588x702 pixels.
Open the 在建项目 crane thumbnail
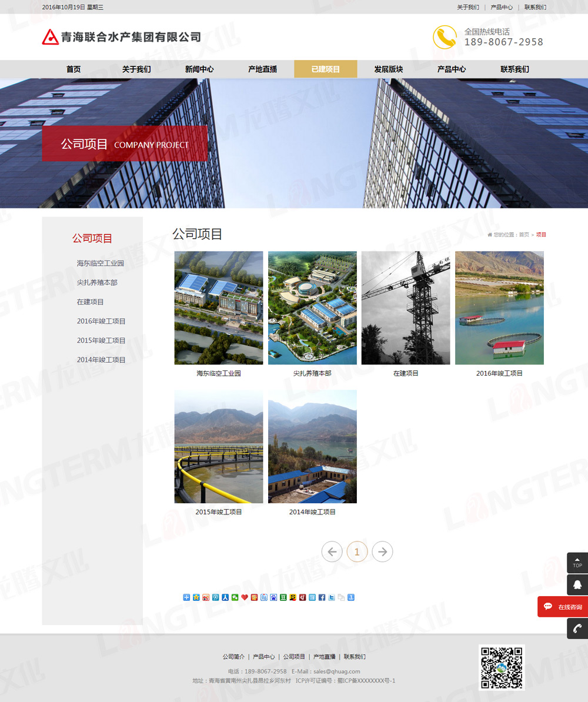coord(406,307)
